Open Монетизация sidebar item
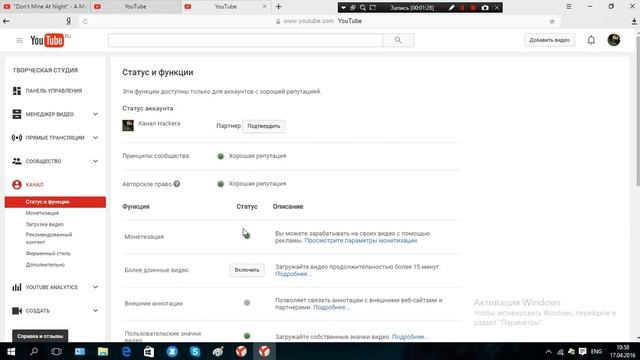 (x=42, y=213)
